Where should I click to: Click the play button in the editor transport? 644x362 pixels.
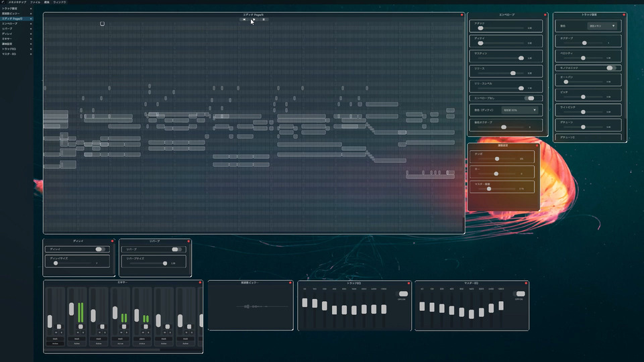(254, 19)
